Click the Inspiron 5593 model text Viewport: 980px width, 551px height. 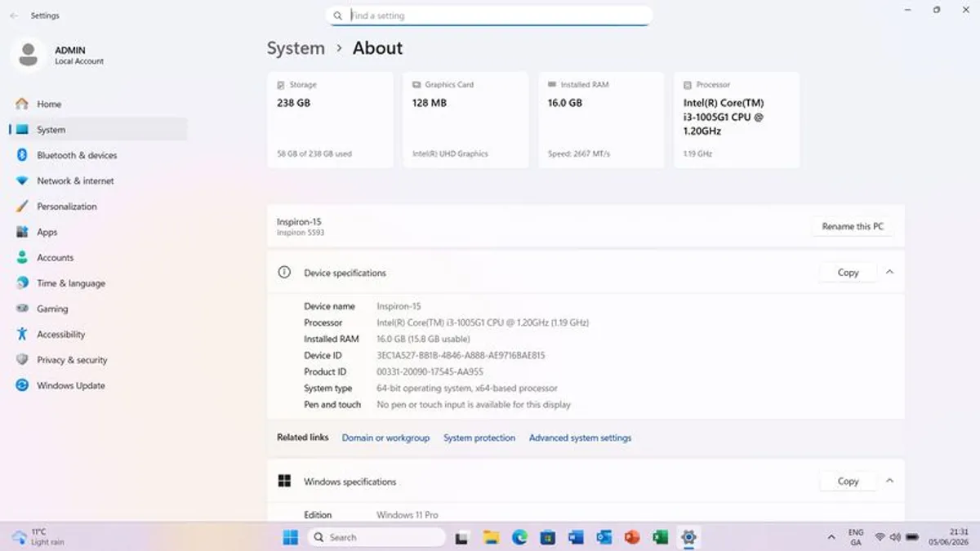point(301,233)
